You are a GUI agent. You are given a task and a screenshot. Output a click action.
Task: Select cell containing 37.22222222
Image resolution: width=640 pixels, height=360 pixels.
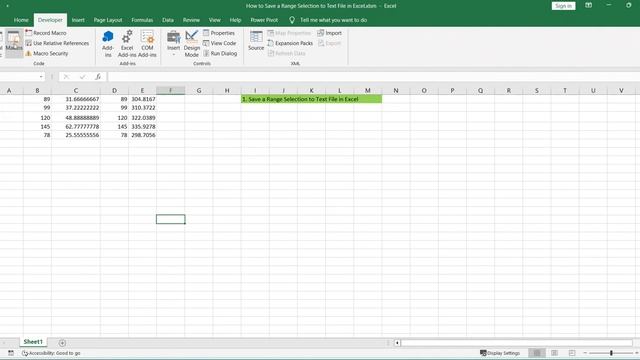pyautogui.click(x=76, y=107)
